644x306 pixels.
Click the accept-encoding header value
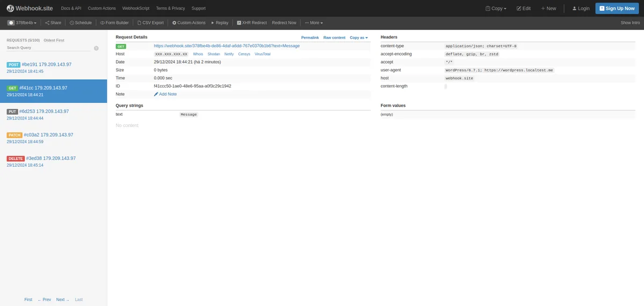click(472, 54)
